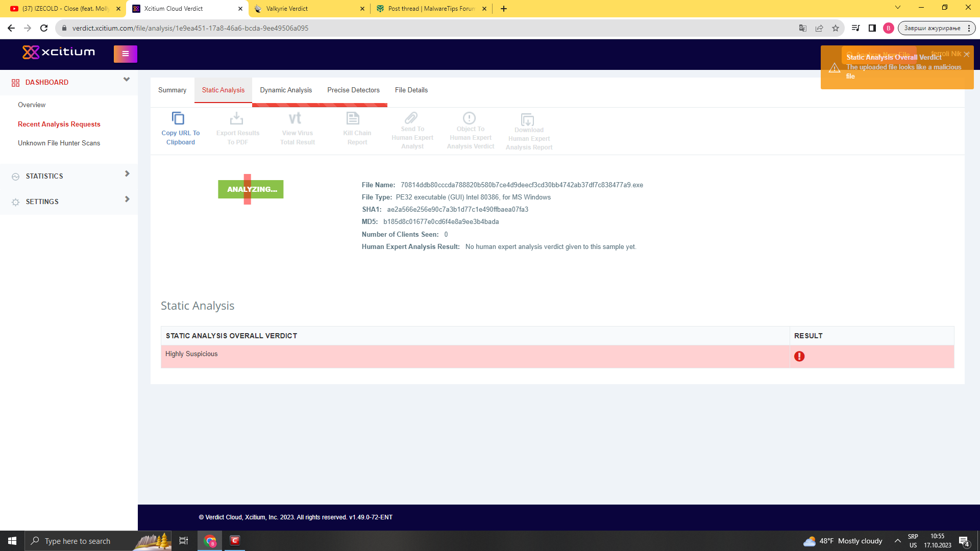Click the browser address bar URL

click(190, 28)
